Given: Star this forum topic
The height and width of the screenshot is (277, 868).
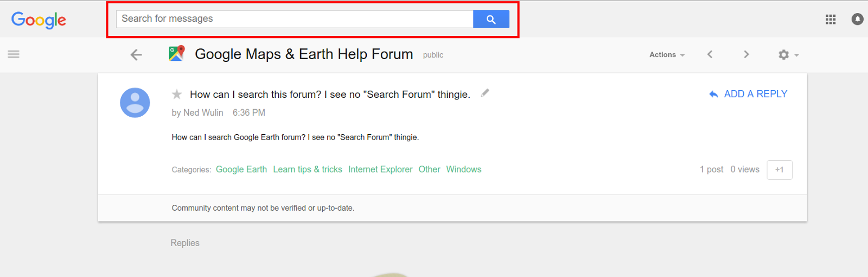Looking at the screenshot, I should point(177,95).
